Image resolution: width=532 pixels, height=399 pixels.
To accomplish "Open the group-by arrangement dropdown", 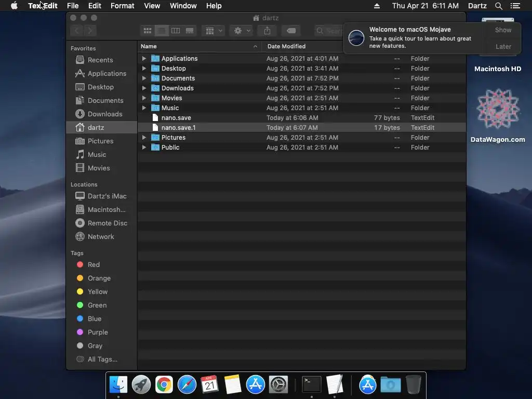I will (214, 31).
